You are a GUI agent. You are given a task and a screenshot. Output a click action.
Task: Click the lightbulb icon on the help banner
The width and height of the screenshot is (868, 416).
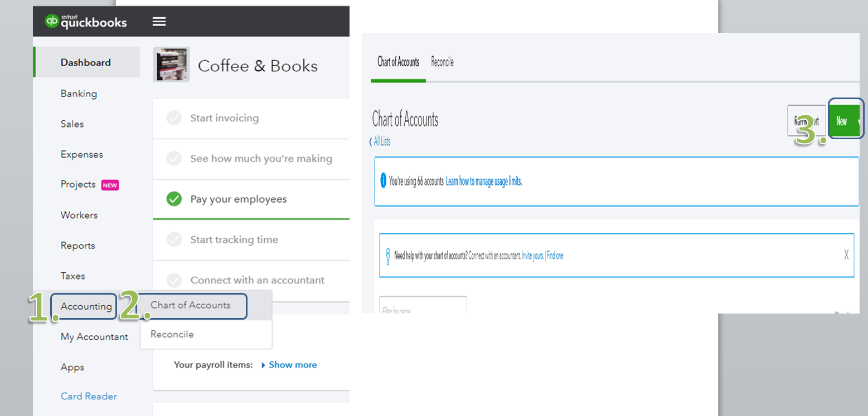click(388, 255)
